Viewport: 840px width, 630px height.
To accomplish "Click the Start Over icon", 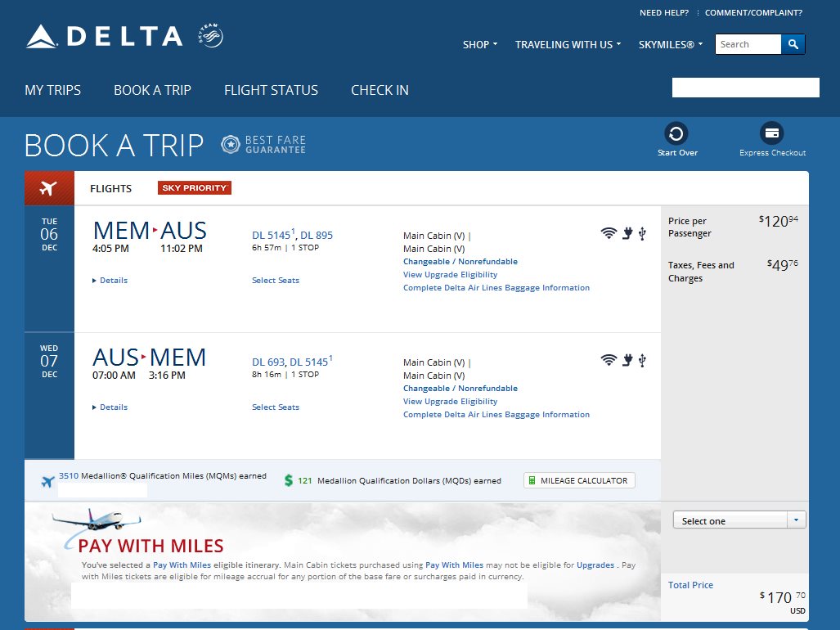I will click(676, 133).
